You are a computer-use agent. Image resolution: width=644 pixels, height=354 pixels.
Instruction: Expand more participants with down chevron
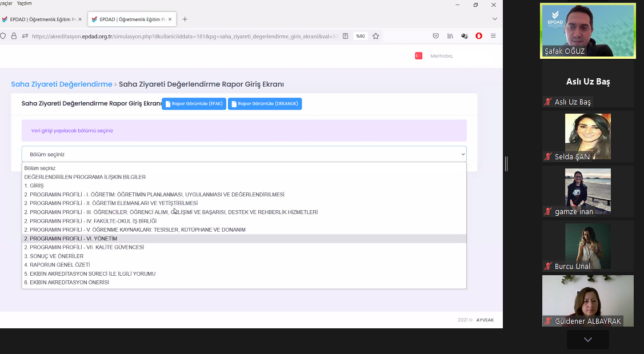587,340
